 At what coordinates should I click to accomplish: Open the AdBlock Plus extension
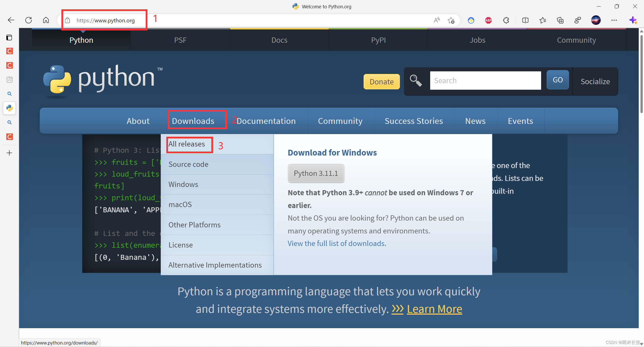coord(488,20)
